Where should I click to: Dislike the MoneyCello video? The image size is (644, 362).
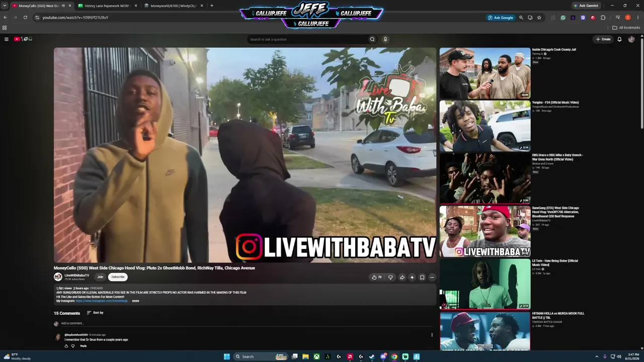[x=390, y=277]
